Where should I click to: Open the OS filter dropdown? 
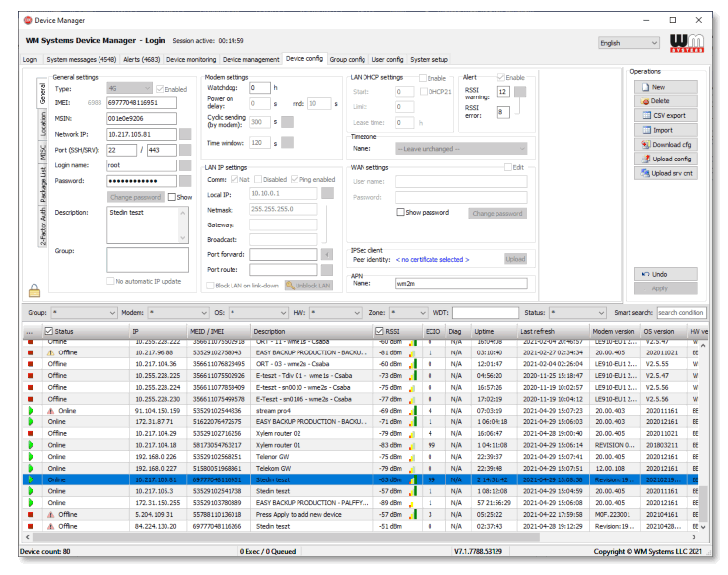coord(258,313)
